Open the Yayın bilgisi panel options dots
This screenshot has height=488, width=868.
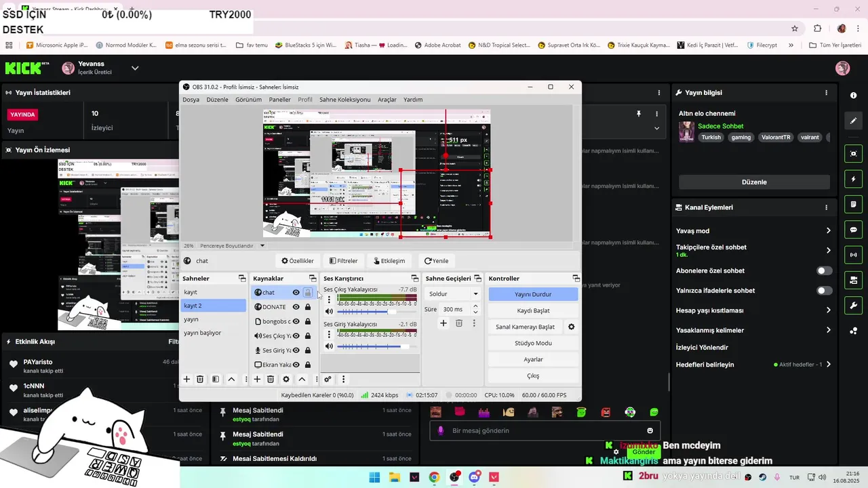click(826, 93)
